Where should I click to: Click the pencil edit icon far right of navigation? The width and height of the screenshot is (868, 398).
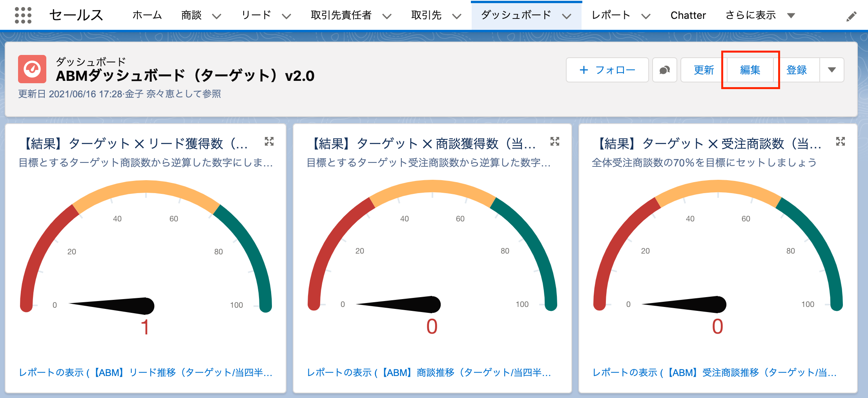click(x=852, y=15)
